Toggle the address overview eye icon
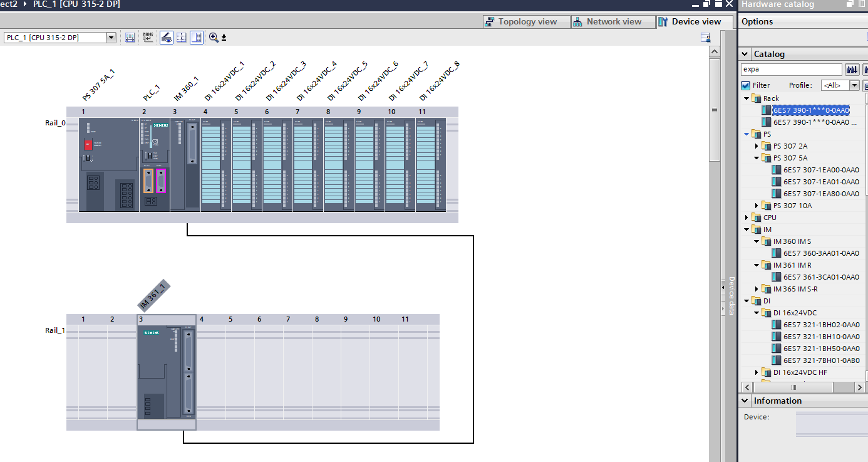 pyautogui.click(x=166, y=38)
